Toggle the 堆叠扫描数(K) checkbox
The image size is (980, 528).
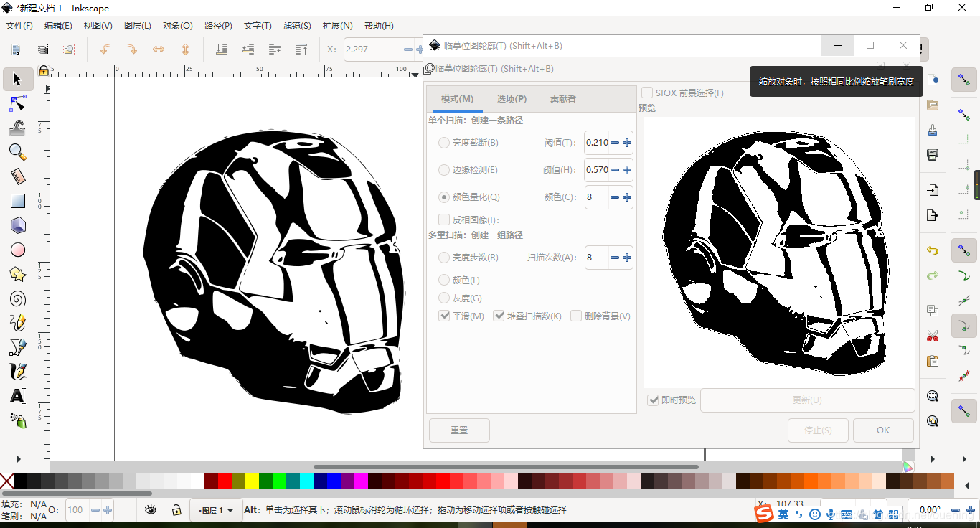pyautogui.click(x=499, y=316)
